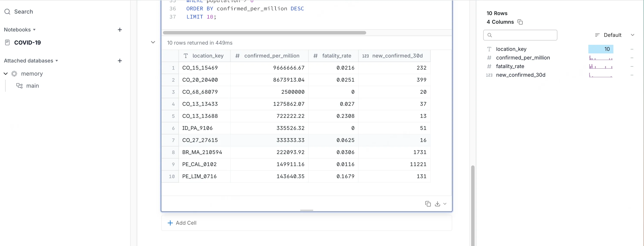Collapse the query results chevron
Screen dimensions: 644x246
(153, 42)
